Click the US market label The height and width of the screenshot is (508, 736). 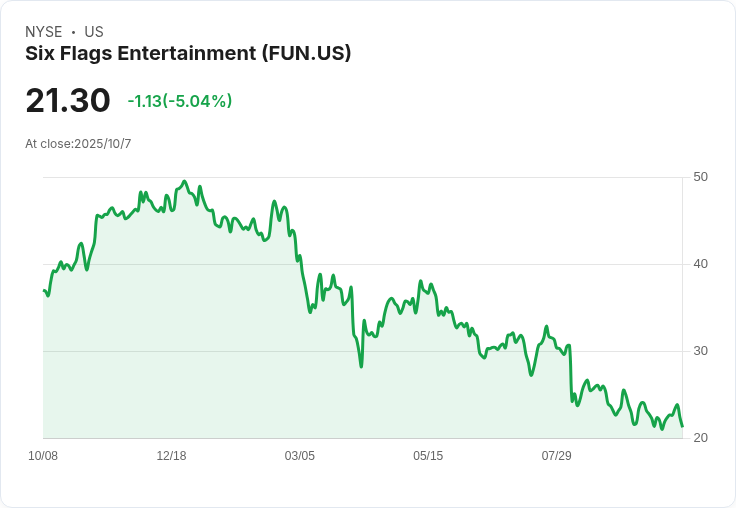[x=94, y=32]
